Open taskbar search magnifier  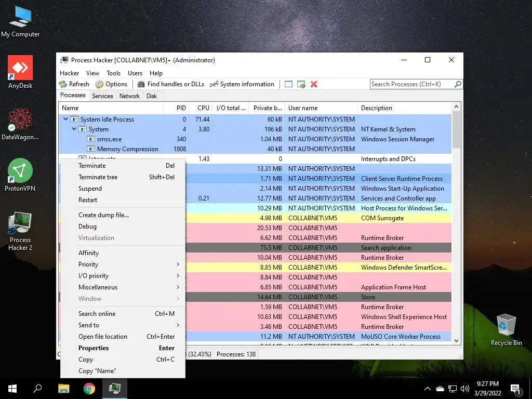point(37,389)
